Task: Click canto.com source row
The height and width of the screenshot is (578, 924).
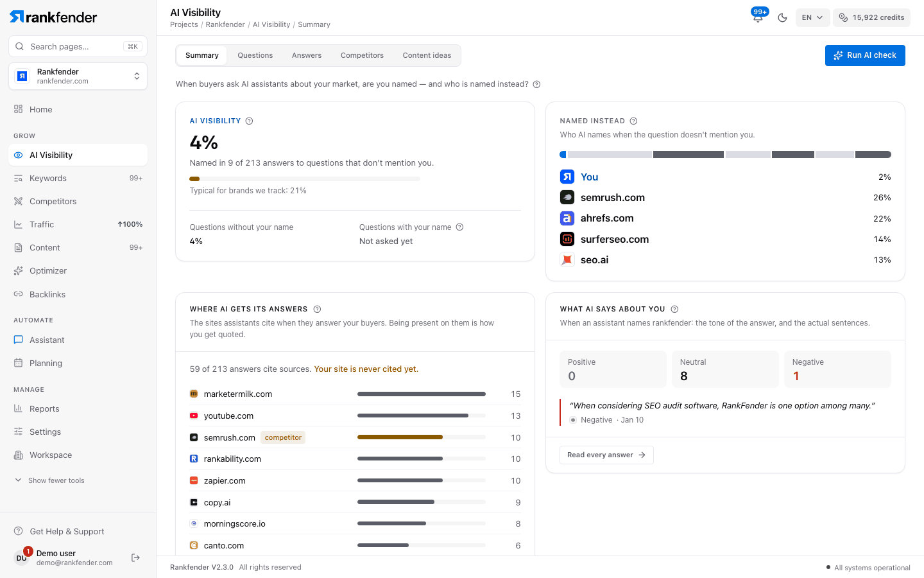Action: pyautogui.click(x=355, y=545)
